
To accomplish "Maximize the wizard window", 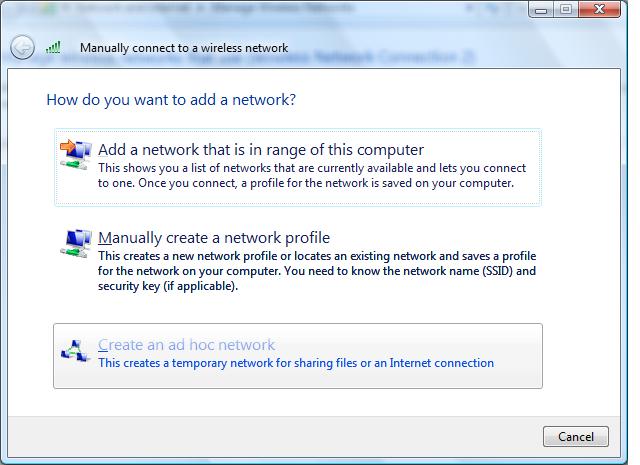I will point(566,10).
